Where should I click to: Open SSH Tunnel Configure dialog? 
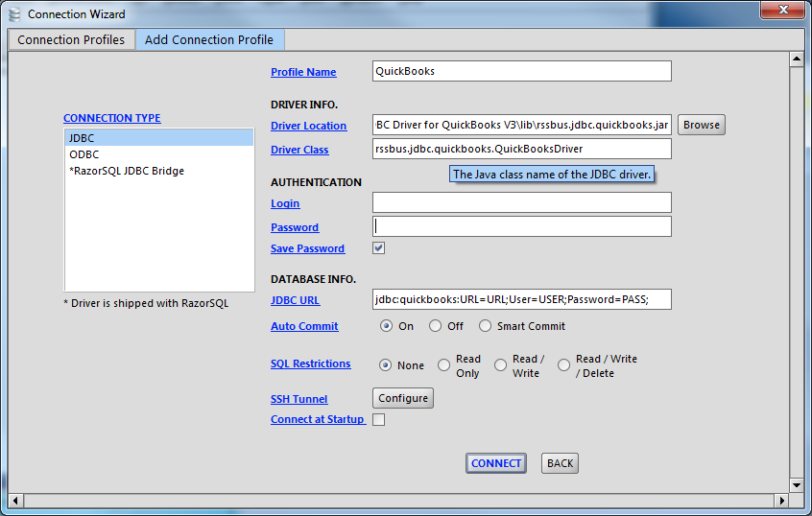[x=402, y=398]
